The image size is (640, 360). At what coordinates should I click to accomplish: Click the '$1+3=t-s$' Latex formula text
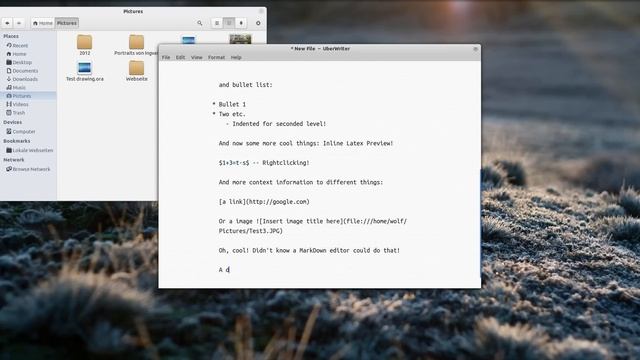[233, 163]
